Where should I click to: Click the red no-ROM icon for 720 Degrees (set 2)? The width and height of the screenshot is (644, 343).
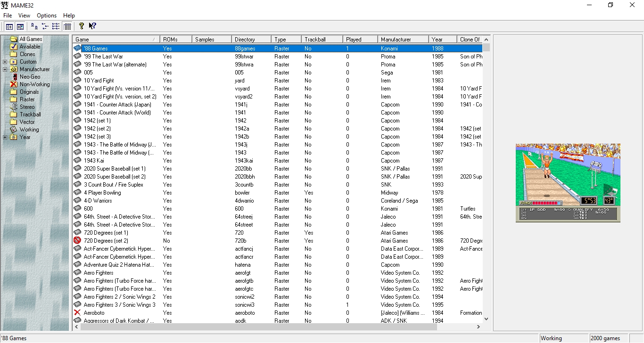tap(78, 240)
